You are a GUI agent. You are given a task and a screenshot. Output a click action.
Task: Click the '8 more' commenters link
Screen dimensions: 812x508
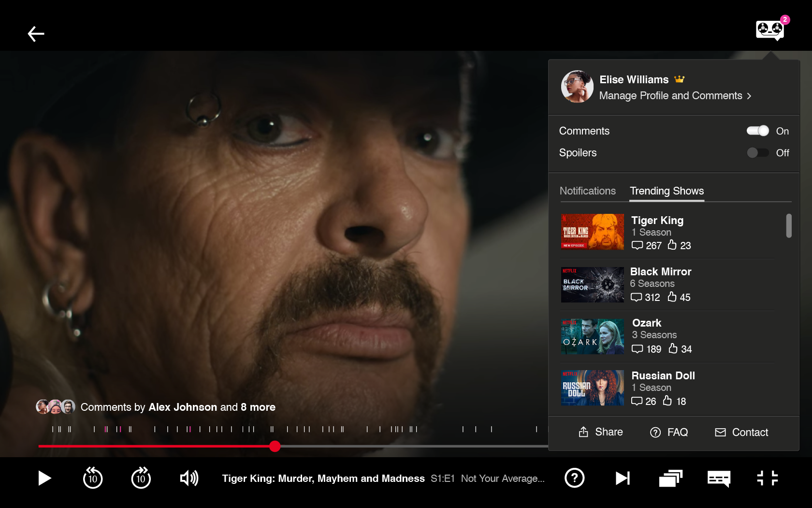click(258, 407)
